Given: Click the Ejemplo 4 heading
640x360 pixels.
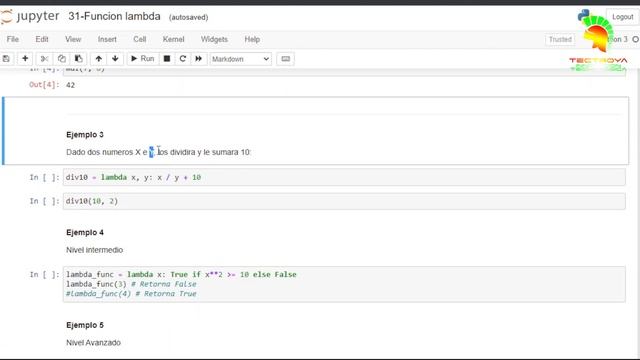Looking at the screenshot, I should (x=85, y=233).
